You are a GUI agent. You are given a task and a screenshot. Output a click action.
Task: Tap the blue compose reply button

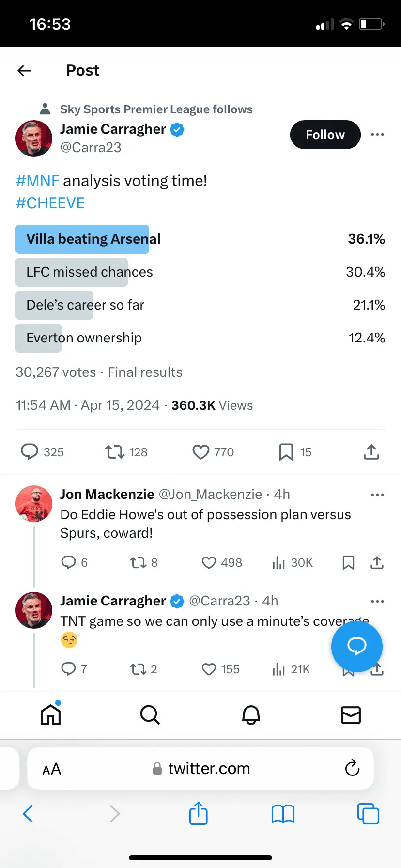356,646
